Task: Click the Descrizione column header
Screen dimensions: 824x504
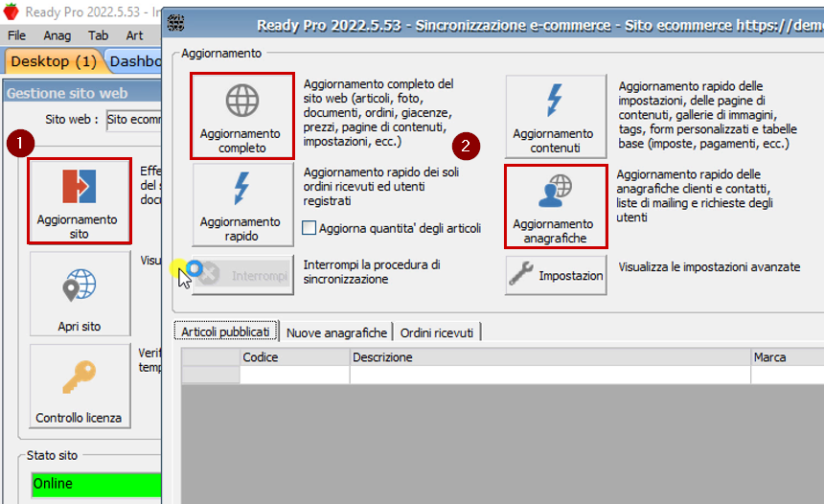Action: 550,357
